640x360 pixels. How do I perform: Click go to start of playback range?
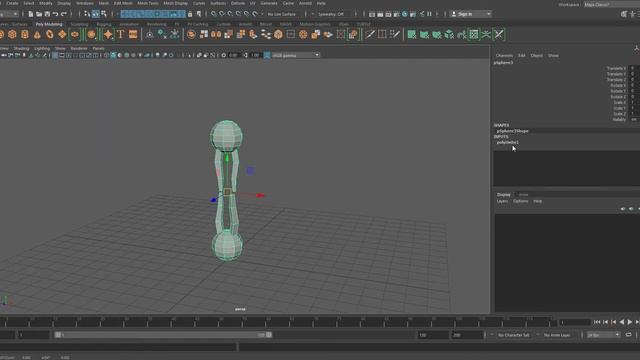click(x=597, y=322)
